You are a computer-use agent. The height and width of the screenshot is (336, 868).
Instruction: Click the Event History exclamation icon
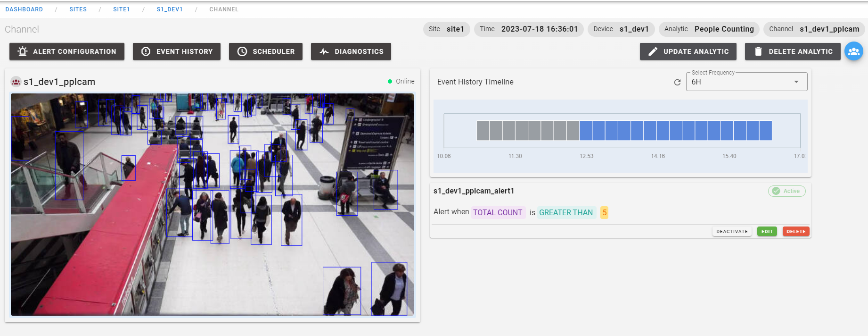pos(146,51)
